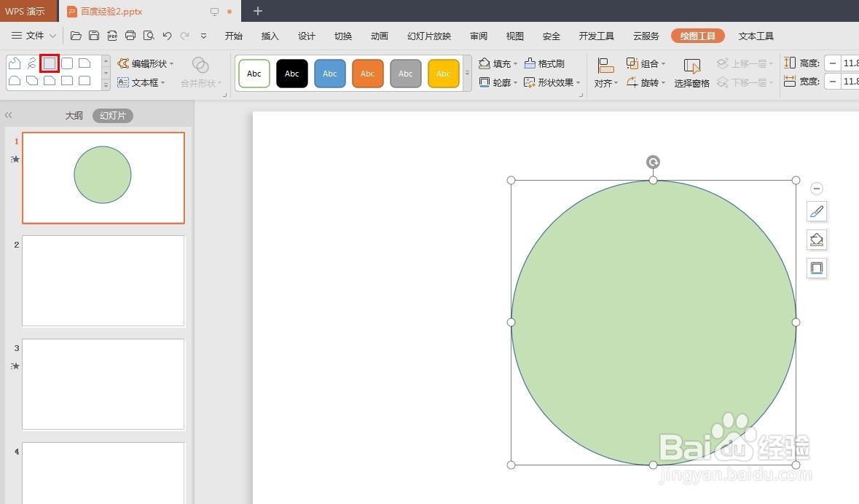This screenshot has width=859, height=504.
Task: Switch to the 大纲 outline view
Action: point(74,116)
